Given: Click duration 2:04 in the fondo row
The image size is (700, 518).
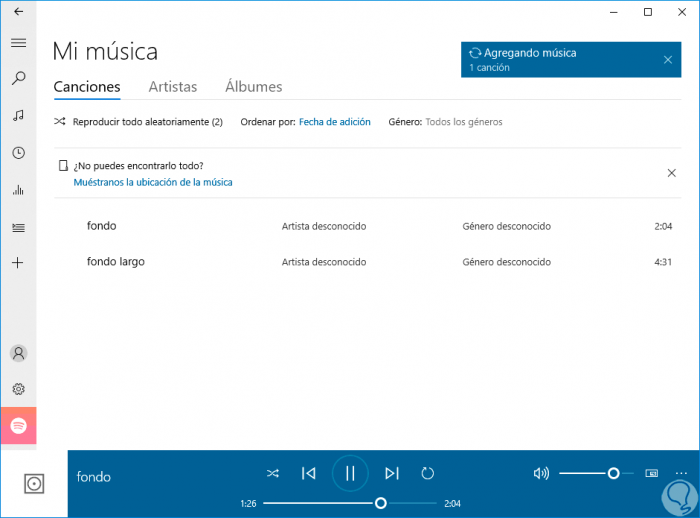Looking at the screenshot, I should pyautogui.click(x=663, y=226).
